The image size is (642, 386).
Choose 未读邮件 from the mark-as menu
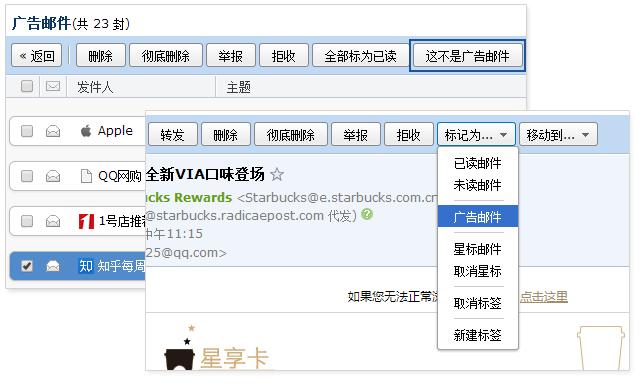click(x=477, y=185)
